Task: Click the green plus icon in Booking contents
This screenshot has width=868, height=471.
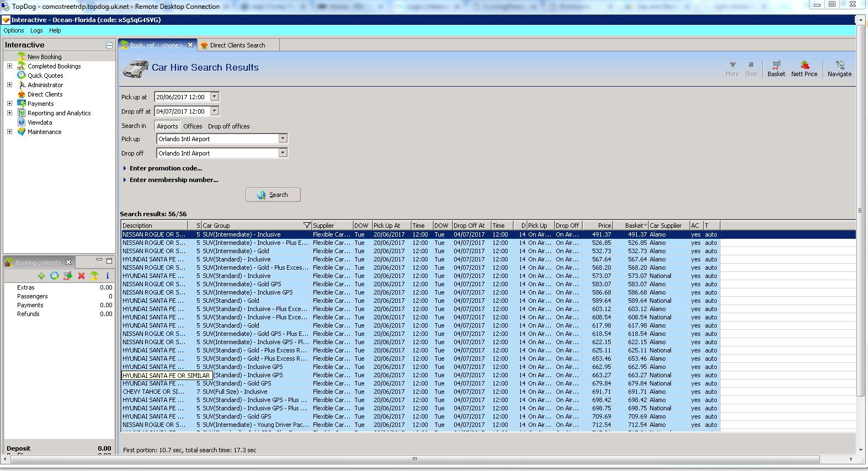Action: pyautogui.click(x=41, y=276)
